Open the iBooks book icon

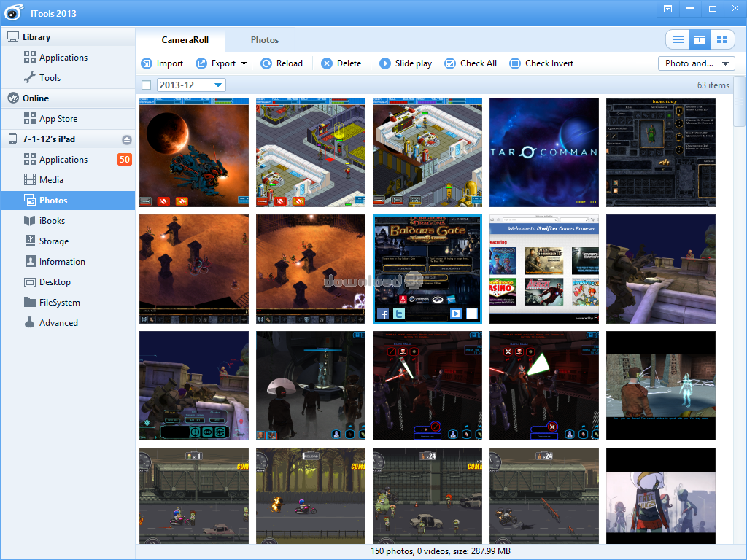(29, 220)
